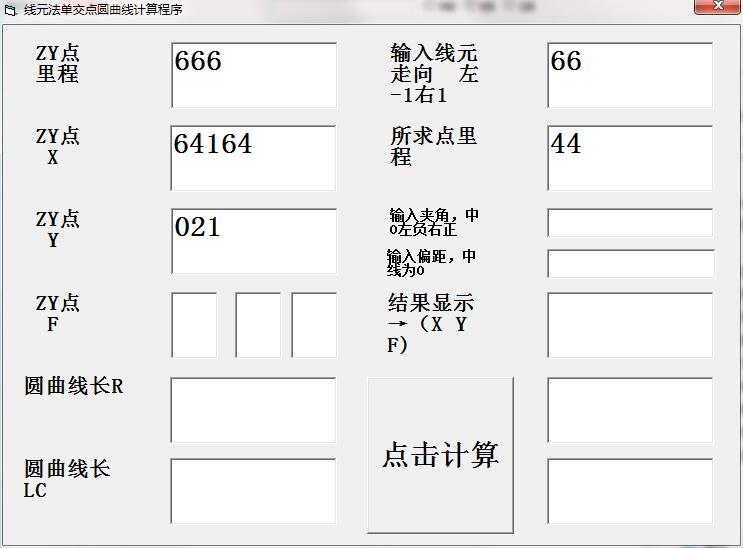Click the 线元走向 field containing 66
This screenshot has width=743, height=548.
pos(630,75)
